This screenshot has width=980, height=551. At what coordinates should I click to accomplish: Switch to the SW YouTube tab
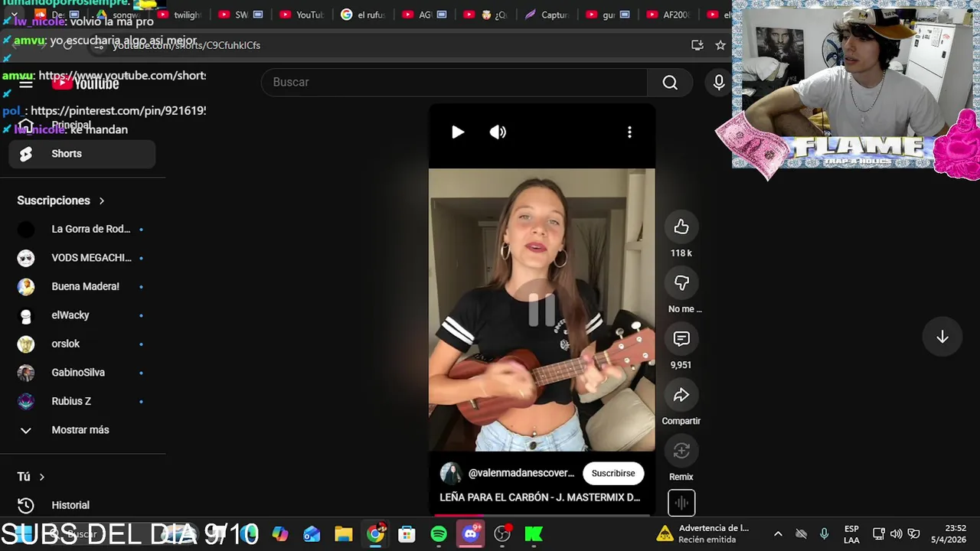pyautogui.click(x=241, y=15)
